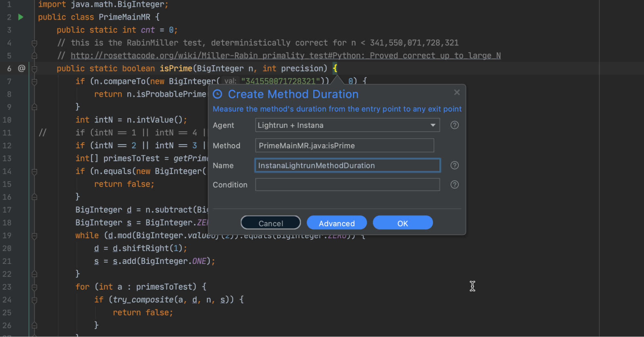The width and height of the screenshot is (644, 337).
Task: Click into the Condition input field
Action: pyautogui.click(x=347, y=185)
